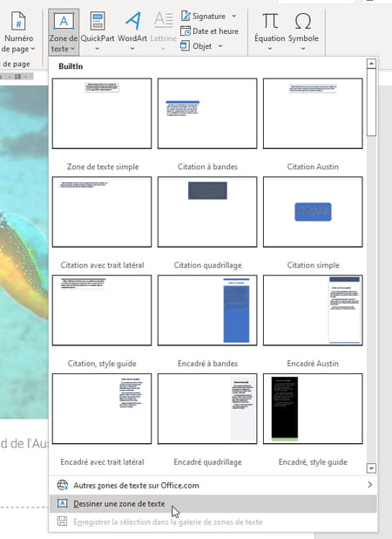The image size is (392, 539).
Task: Select the Encadré, style guide black thumbnail
Action: tap(313, 409)
